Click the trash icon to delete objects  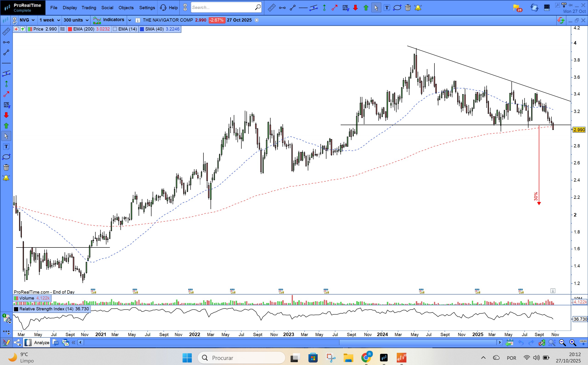408,8
